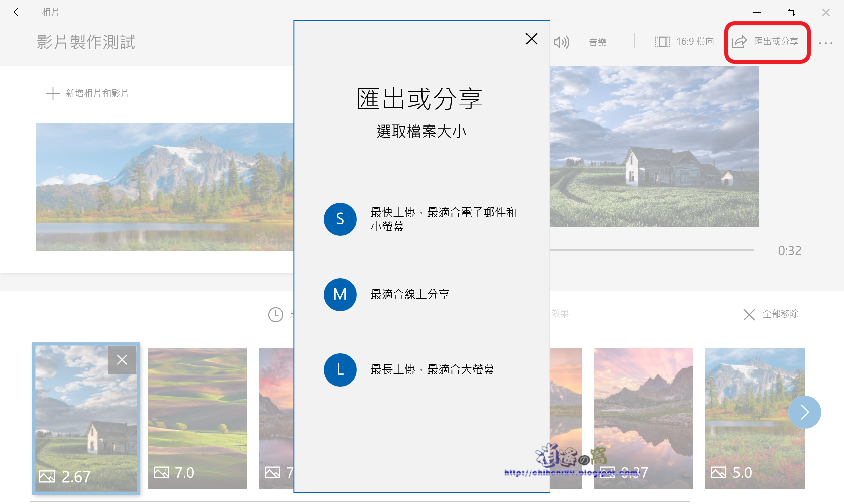Screen dimensions: 844x504
Task: Click 匯出或分享 label in toolbar
Action: (776, 42)
